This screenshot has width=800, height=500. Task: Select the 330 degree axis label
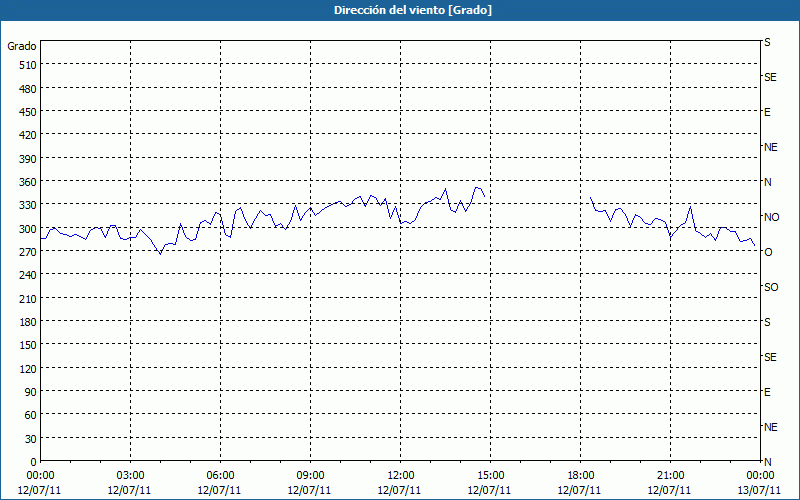point(28,206)
